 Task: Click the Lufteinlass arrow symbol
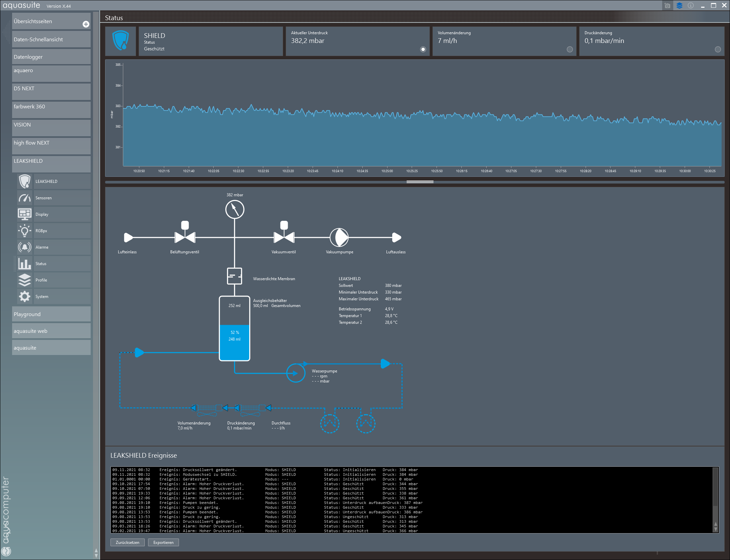129,238
